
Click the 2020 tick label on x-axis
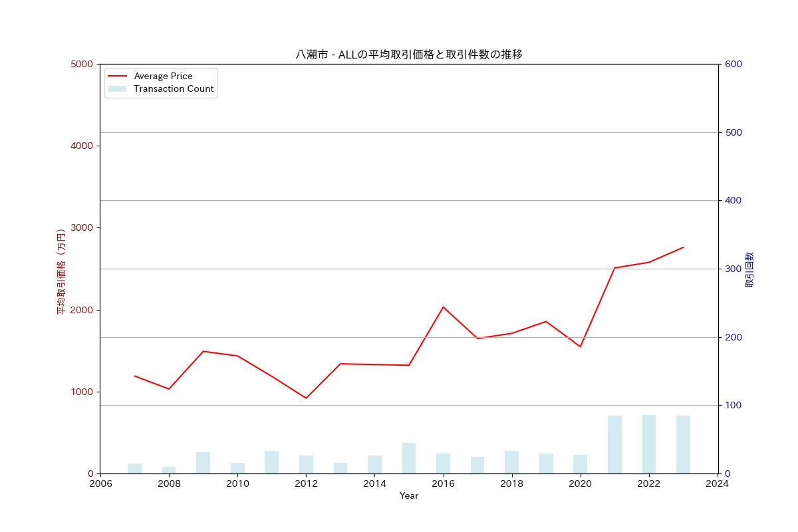pos(581,484)
